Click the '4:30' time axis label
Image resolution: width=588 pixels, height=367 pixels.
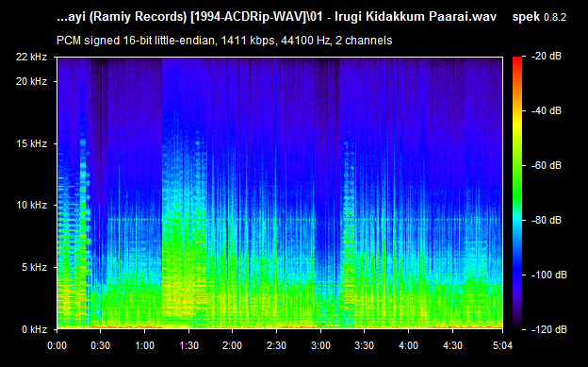pyautogui.click(x=452, y=345)
